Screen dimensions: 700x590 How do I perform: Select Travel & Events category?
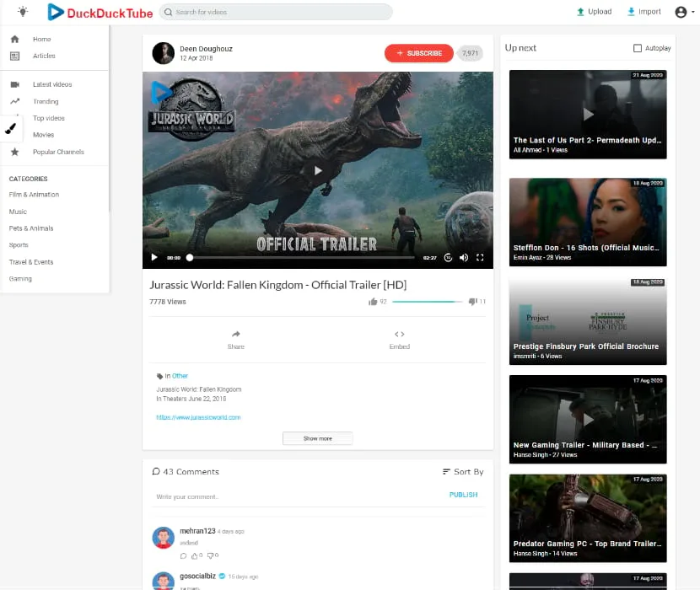[x=31, y=262]
